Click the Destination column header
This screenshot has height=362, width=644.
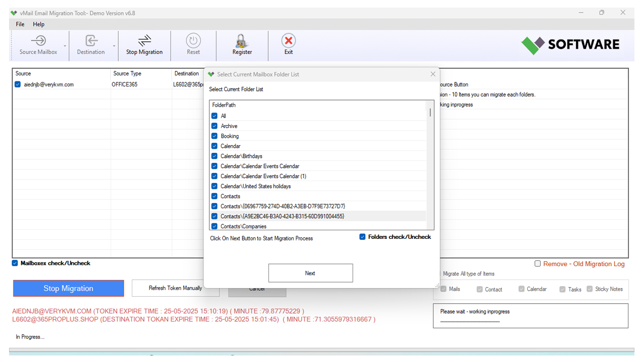click(x=187, y=73)
